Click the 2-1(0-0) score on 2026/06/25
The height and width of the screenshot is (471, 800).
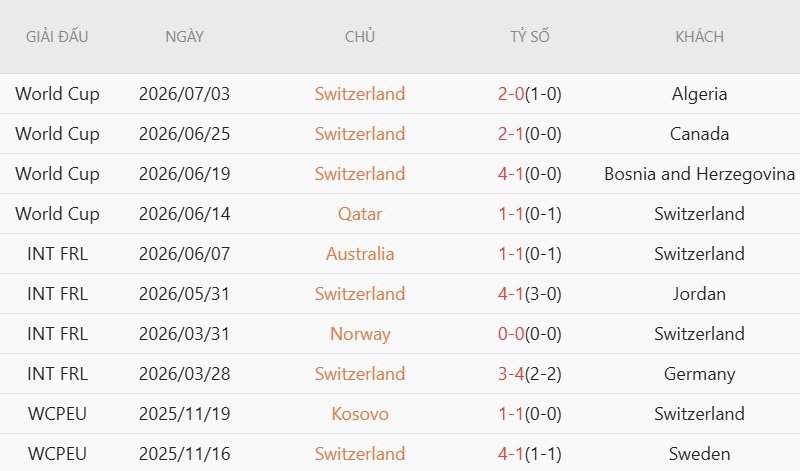click(x=530, y=134)
